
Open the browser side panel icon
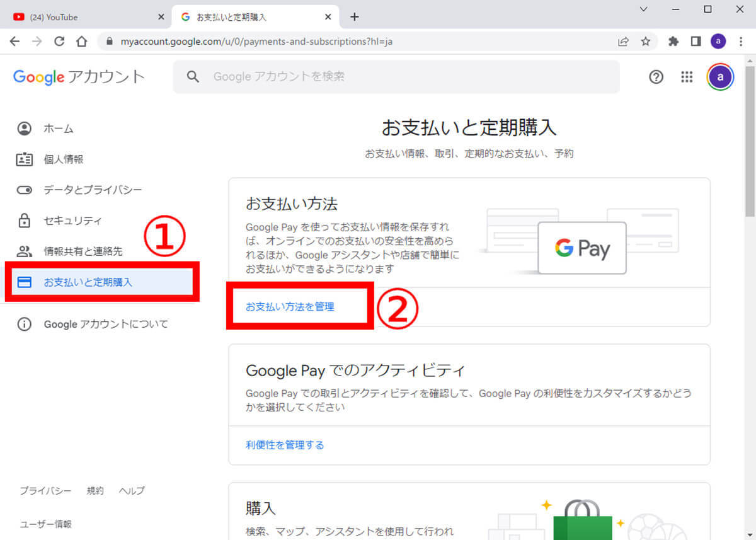[696, 42]
